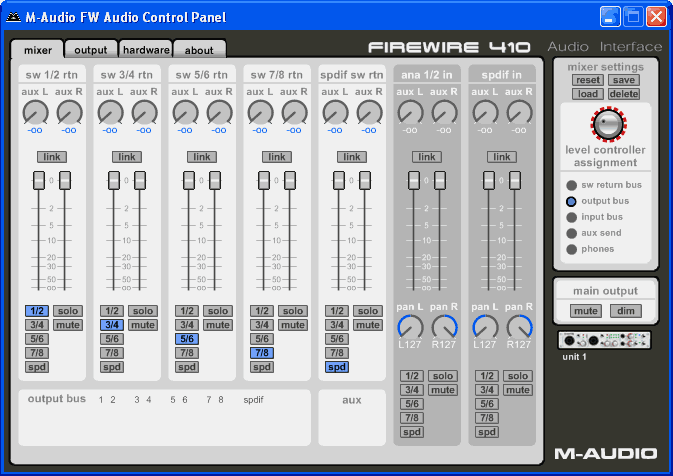The image size is (673, 476).
Task: Mute the sw 3/4 rtn channel
Action: pyautogui.click(x=143, y=325)
